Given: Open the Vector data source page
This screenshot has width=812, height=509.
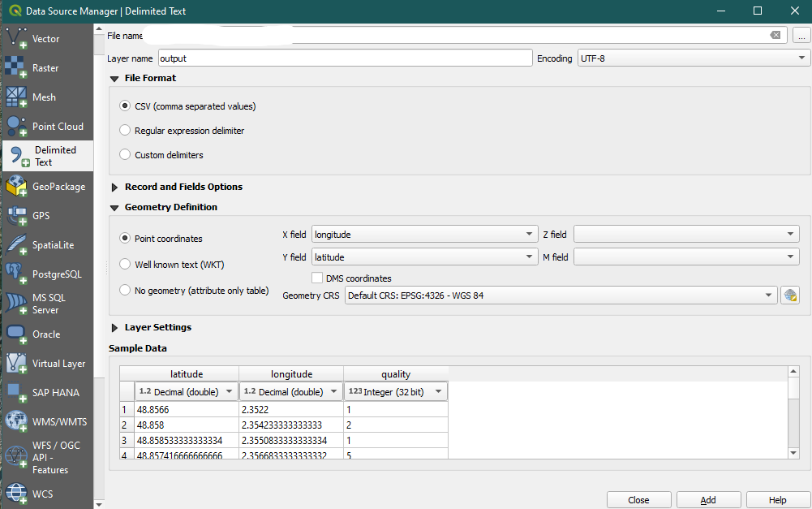Looking at the screenshot, I should (x=46, y=38).
